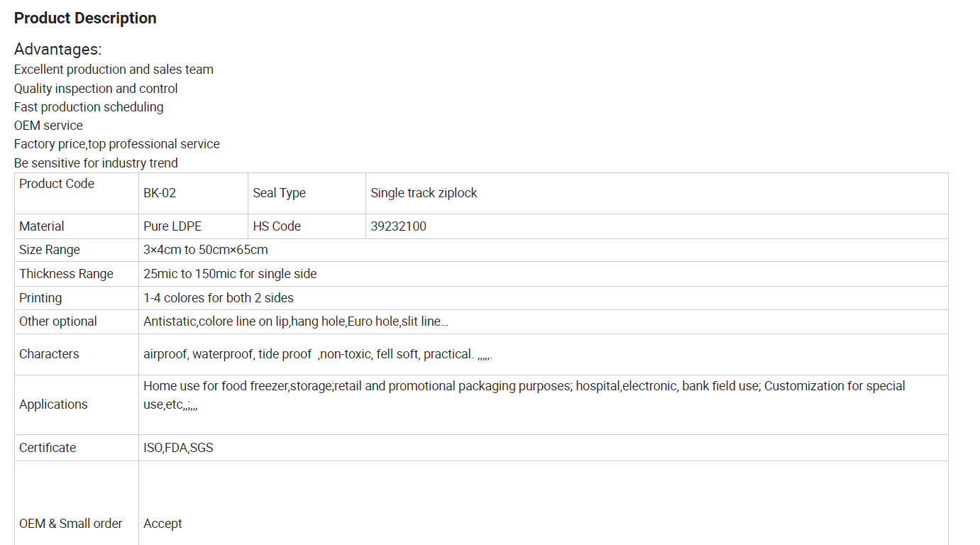Click the '1-4 colores for both 2 sides' cell
The height and width of the screenshot is (545, 980).
point(219,298)
